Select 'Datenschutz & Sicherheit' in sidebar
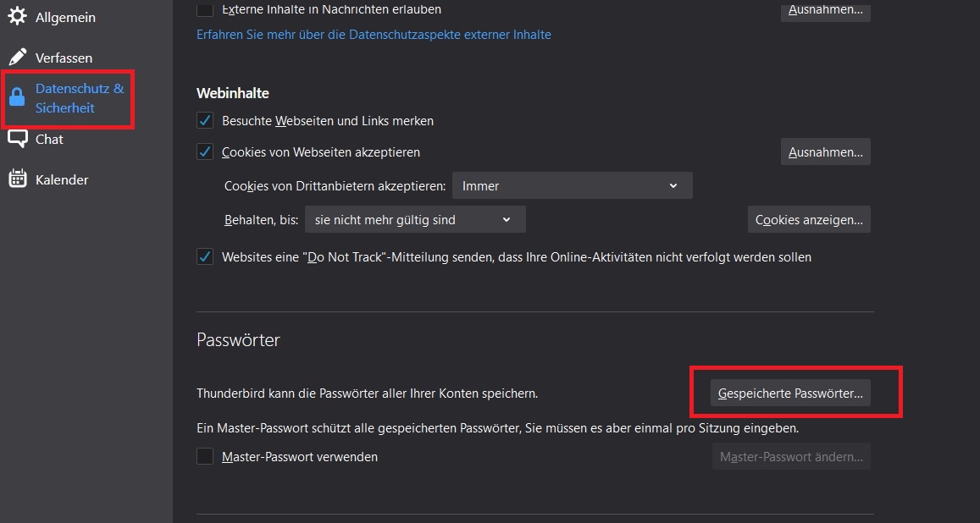The width and height of the screenshot is (980, 523). (79, 98)
